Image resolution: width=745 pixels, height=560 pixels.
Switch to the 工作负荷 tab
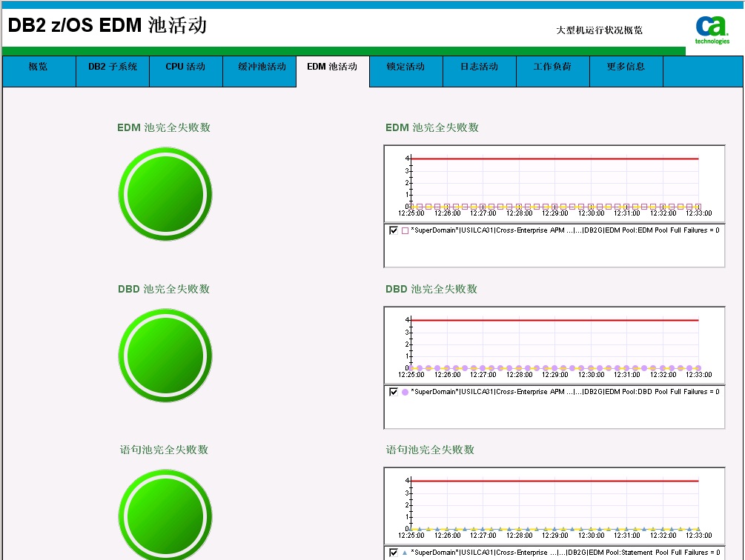(553, 71)
